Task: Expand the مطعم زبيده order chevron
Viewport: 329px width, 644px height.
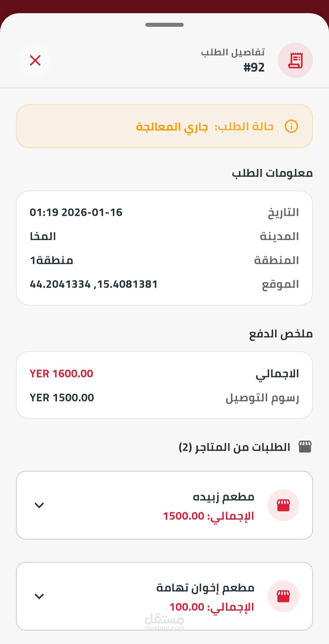Action: 39,505
